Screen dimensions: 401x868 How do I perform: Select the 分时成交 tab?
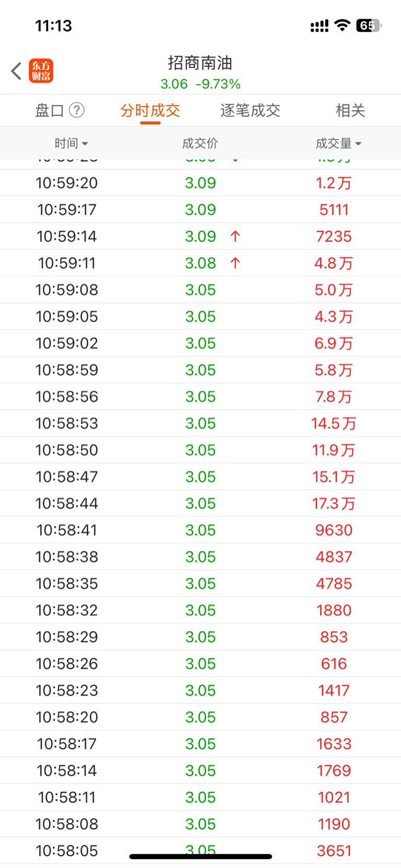click(x=150, y=110)
